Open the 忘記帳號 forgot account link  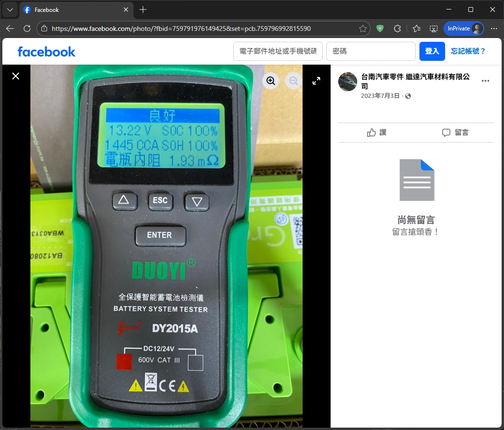pyautogui.click(x=468, y=51)
